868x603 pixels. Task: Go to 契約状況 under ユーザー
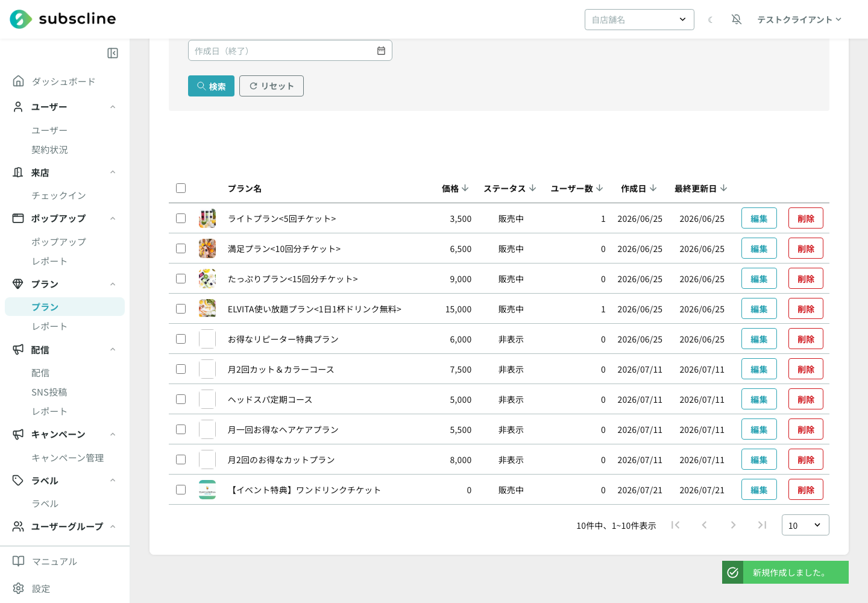point(49,150)
